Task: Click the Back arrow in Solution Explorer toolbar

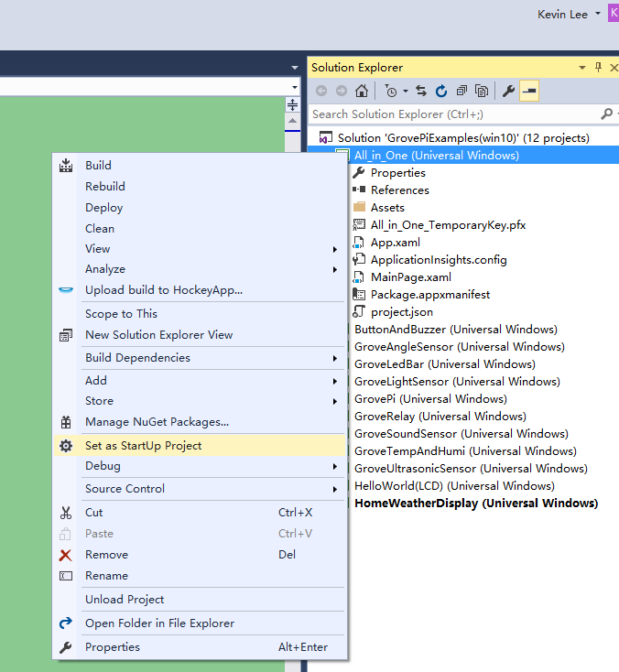Action: [x=321, y=91]
